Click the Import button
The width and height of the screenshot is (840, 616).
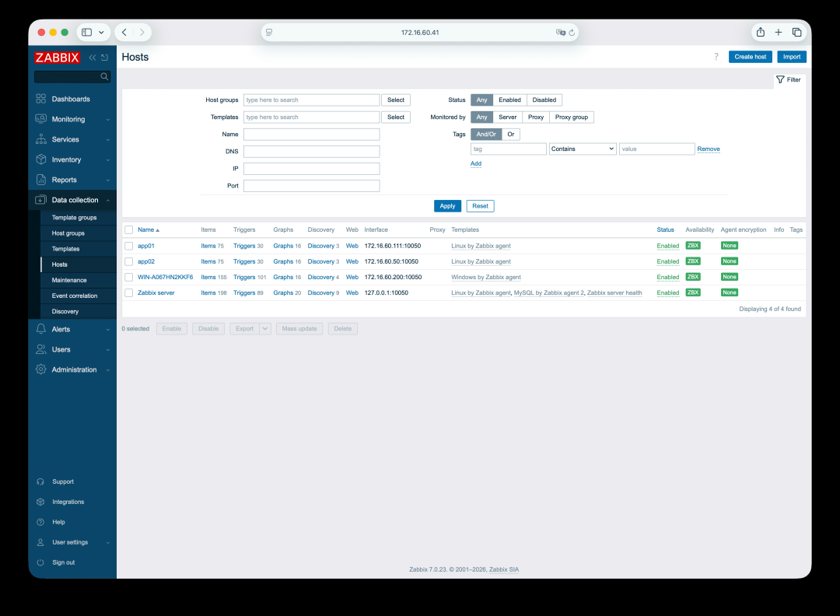[x=792, y=57]
